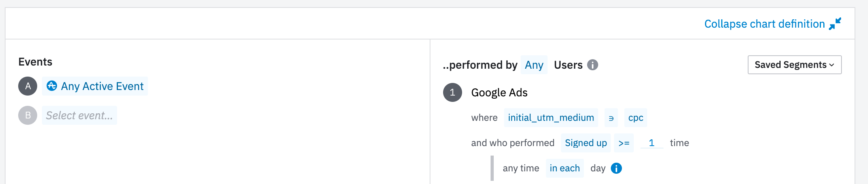Edit the cpc property value

(x=635, y=118)
